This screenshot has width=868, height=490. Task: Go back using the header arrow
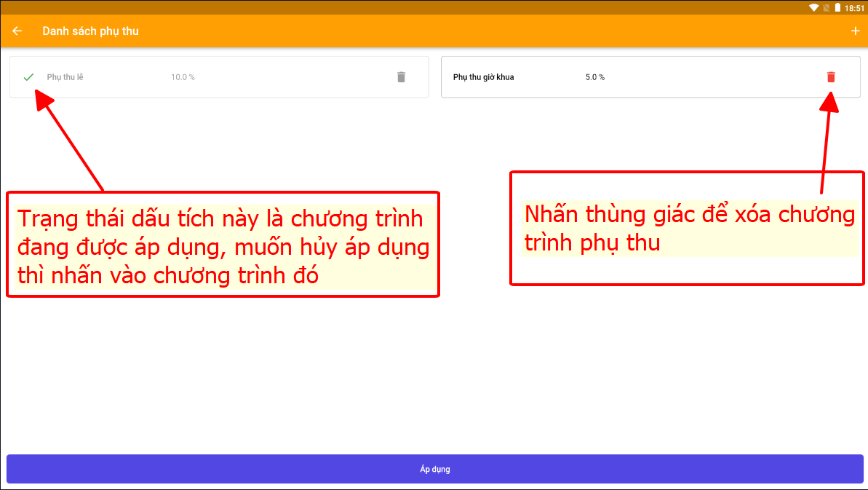click(x=17, y=31)
